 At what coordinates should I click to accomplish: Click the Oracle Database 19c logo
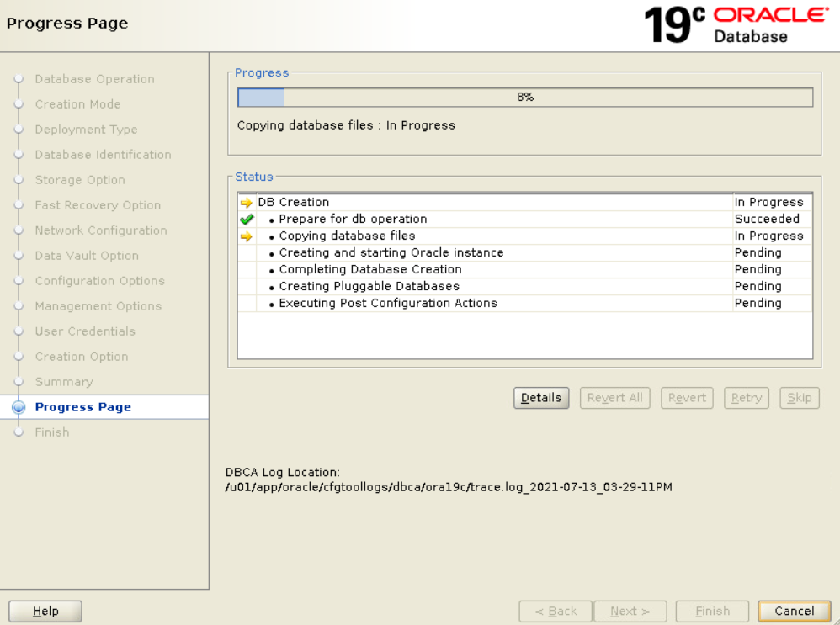736,25
